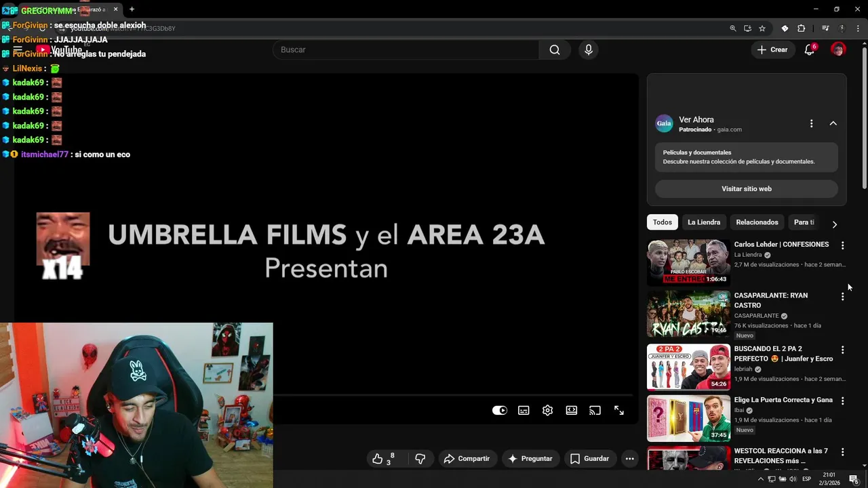
Task: Open YouTube notifications bell
Action: (x=810, y=49)
